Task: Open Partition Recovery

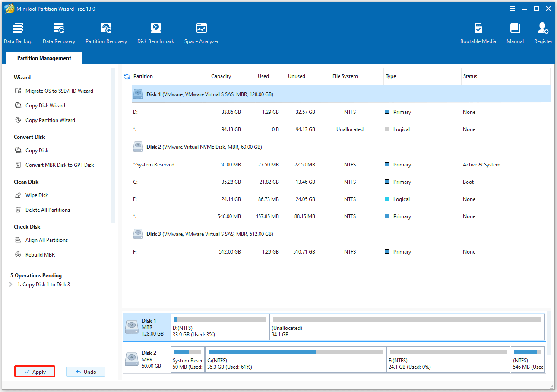Action: pos(106,33)
